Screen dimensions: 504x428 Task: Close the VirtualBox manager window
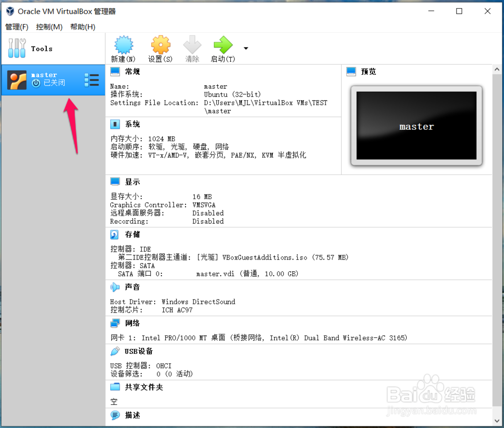click(487, 11)
